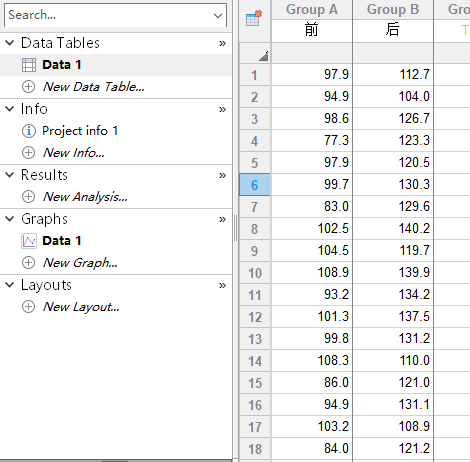Screen dimensions: 470x462
Task: Click the Search input field
Action: point(110,15)
